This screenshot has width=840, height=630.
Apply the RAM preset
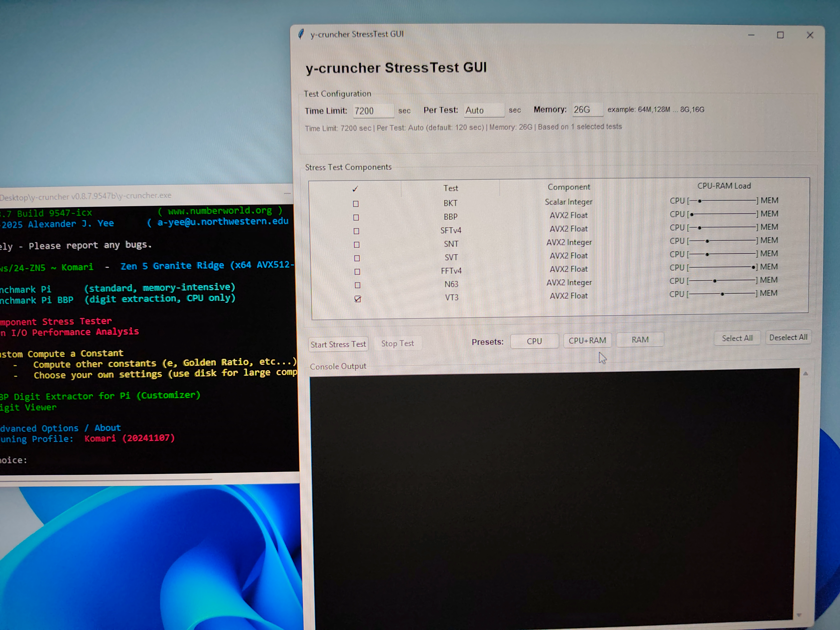pyautogui.click(x=640, y=339)
